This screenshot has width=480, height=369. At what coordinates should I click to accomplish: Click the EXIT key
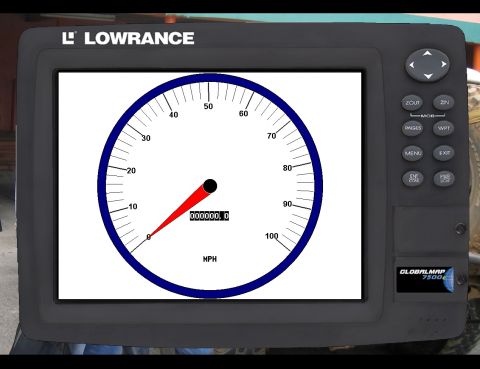coord(444,153)
